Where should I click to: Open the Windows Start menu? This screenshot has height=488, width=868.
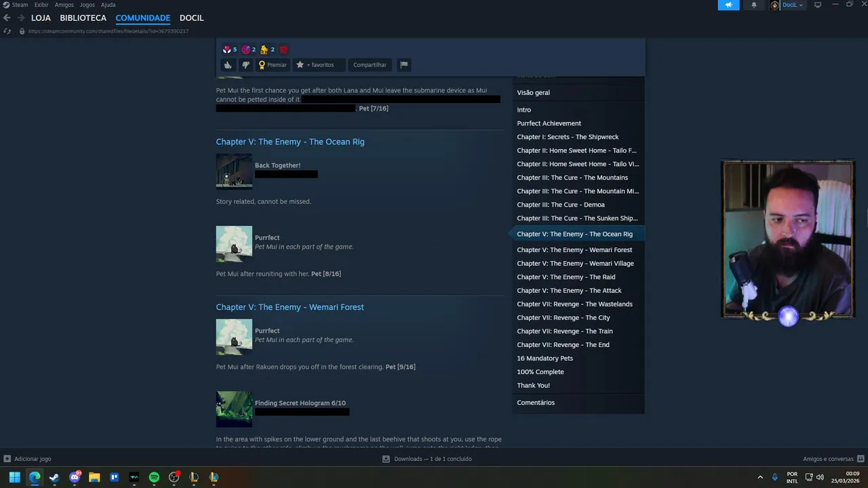pyautogui.click(x=14, y=477)
